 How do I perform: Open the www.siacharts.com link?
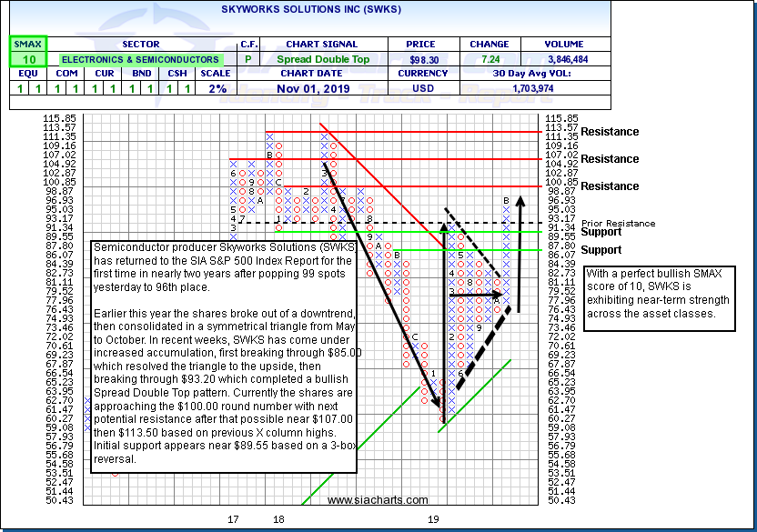pos(378,500)
